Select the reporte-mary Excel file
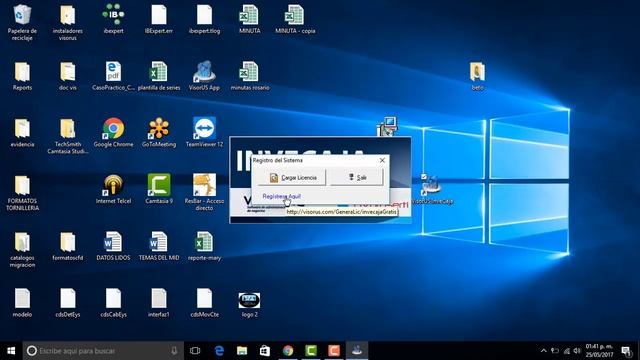This screenshot has width=640, height=360. point(204,242)
